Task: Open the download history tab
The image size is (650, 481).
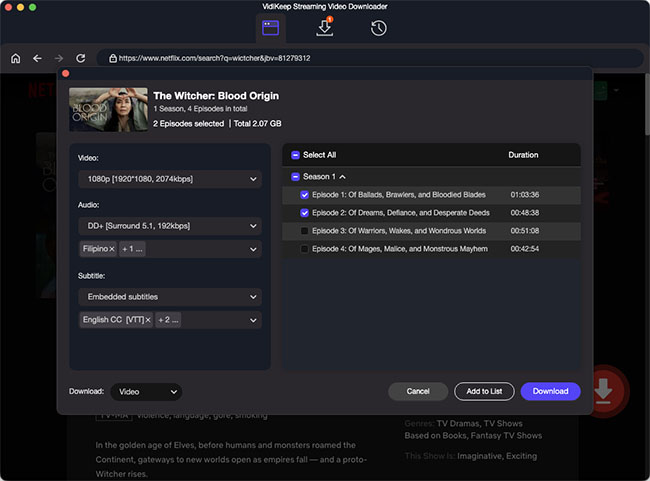Action: tap(378, 28)
